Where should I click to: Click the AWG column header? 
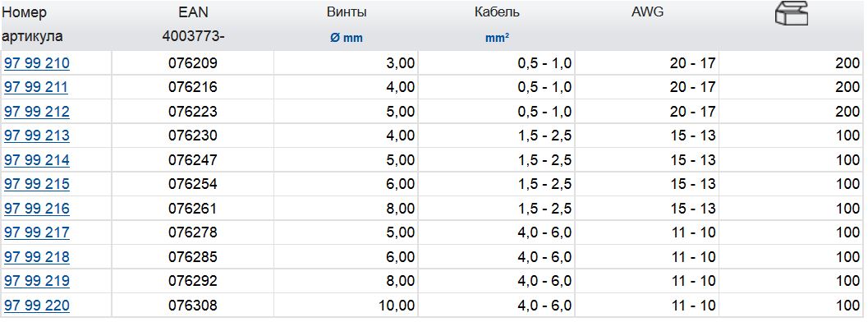647,12
